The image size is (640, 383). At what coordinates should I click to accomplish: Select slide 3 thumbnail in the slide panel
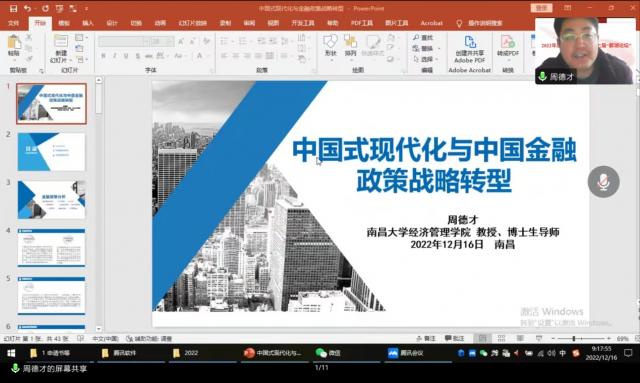click(51, 200)
